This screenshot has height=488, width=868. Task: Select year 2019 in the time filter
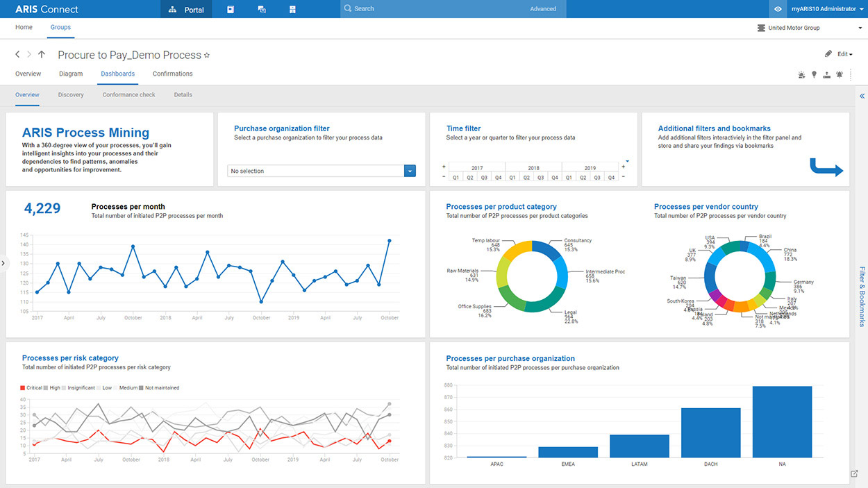[590, 168]
